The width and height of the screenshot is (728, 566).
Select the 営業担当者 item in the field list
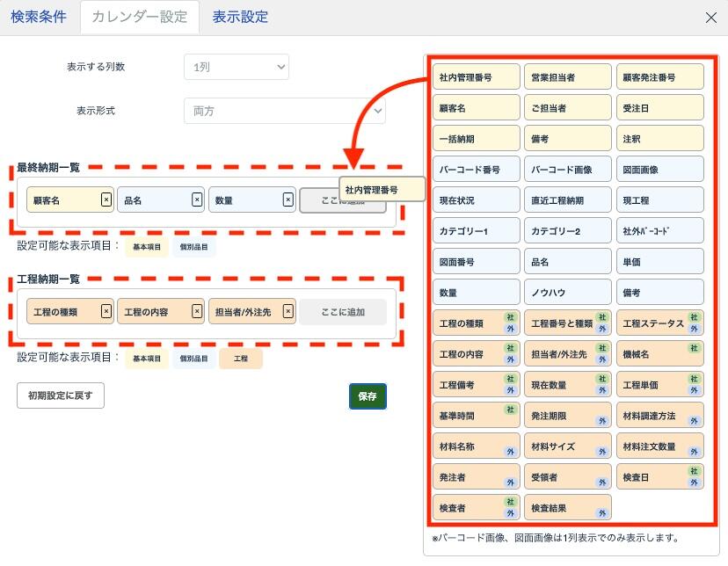coord(567,77)
